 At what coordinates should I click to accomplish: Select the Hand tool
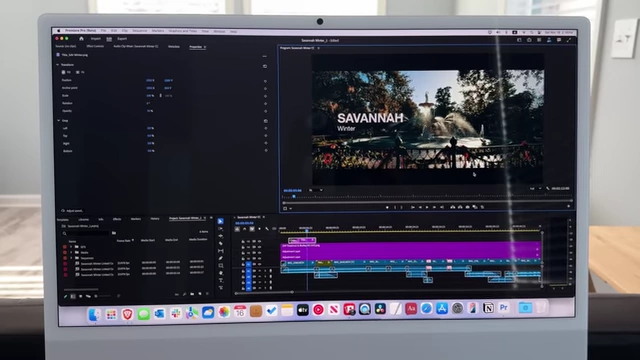tap(221, 273)
